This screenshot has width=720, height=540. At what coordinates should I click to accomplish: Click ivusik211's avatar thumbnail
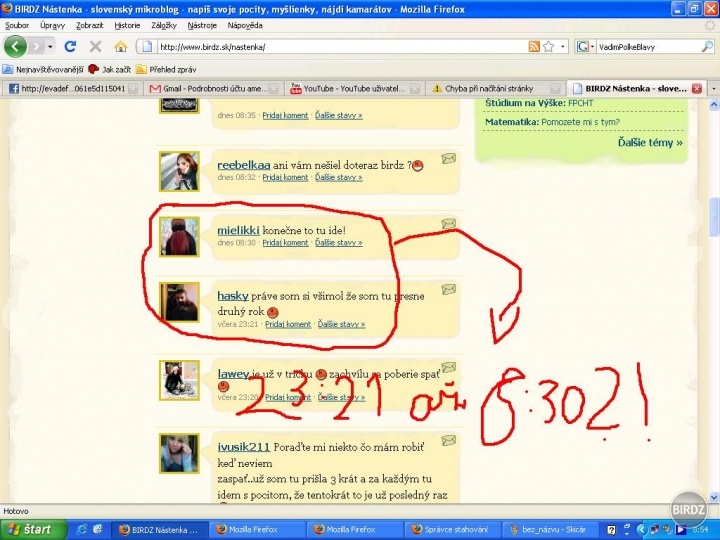179,453
